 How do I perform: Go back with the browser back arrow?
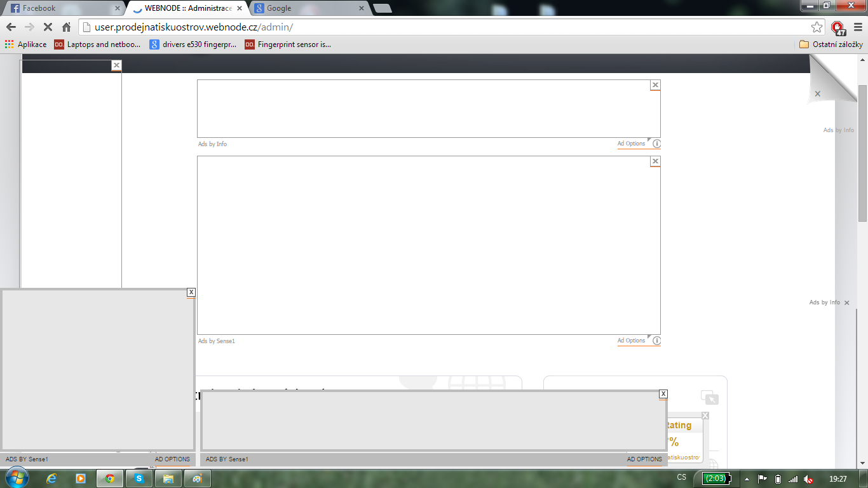(11, 27)
